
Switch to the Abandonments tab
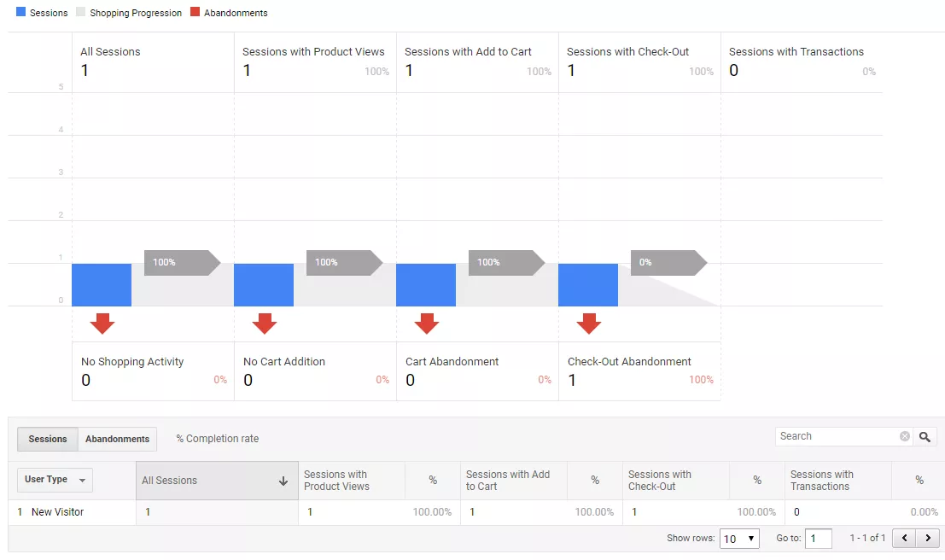point(118,439)
